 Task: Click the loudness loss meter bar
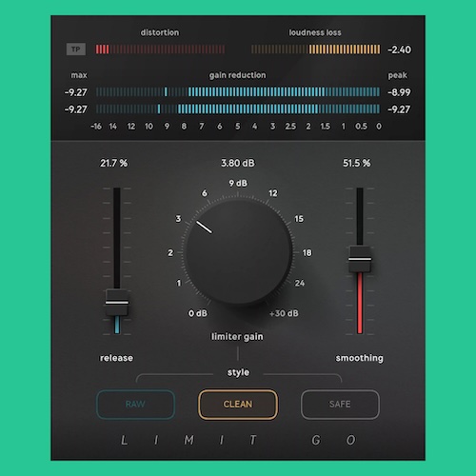pos(315,50)
